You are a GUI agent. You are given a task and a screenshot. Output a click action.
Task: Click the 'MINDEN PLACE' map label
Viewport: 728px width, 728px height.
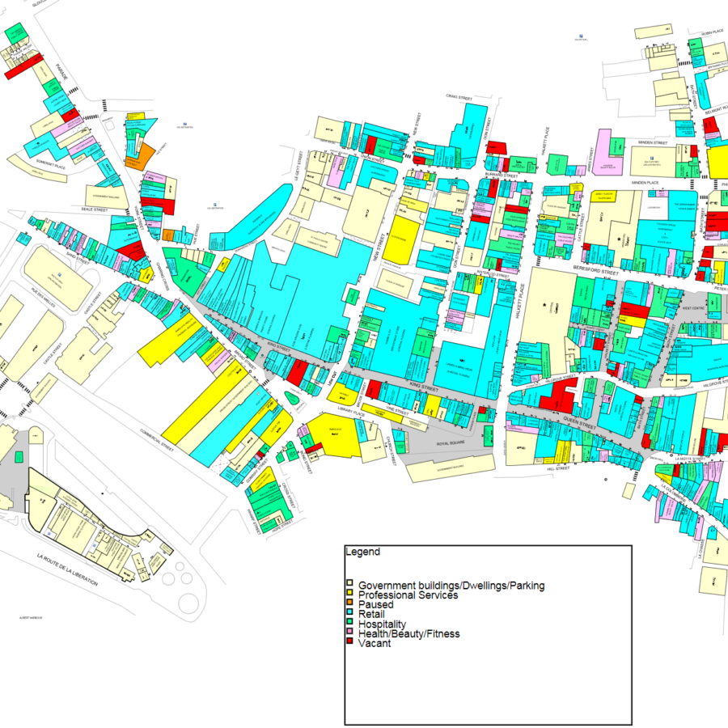coord(645,183)
